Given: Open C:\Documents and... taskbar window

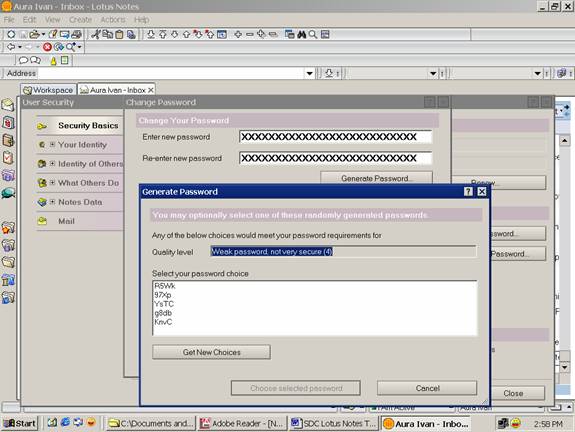Looking at the screenshot, I should tap(151, 424).
